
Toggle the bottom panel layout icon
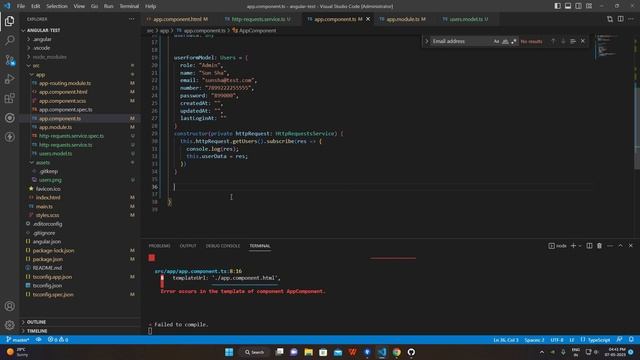(568, 6)
